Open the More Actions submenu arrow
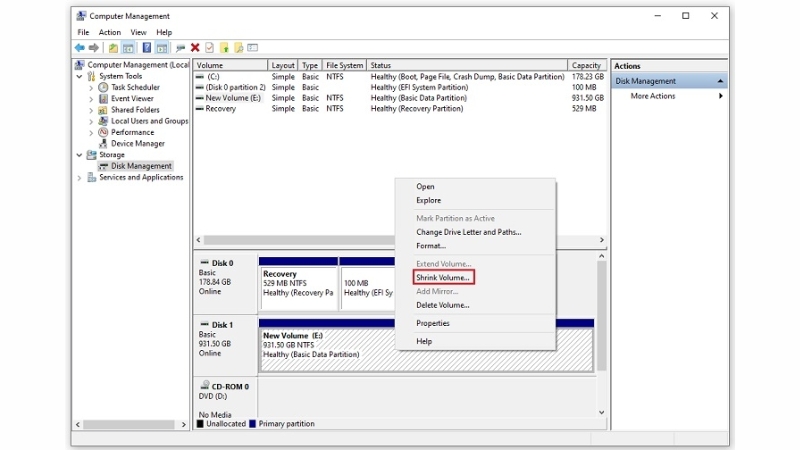Image resolution: width=800 pixels, height=450 pixels. 721,96
